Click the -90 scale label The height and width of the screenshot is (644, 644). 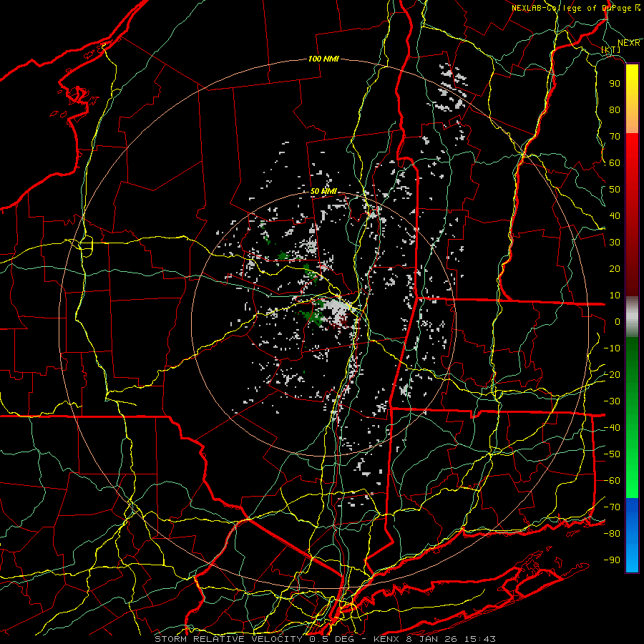pos(612,560)
